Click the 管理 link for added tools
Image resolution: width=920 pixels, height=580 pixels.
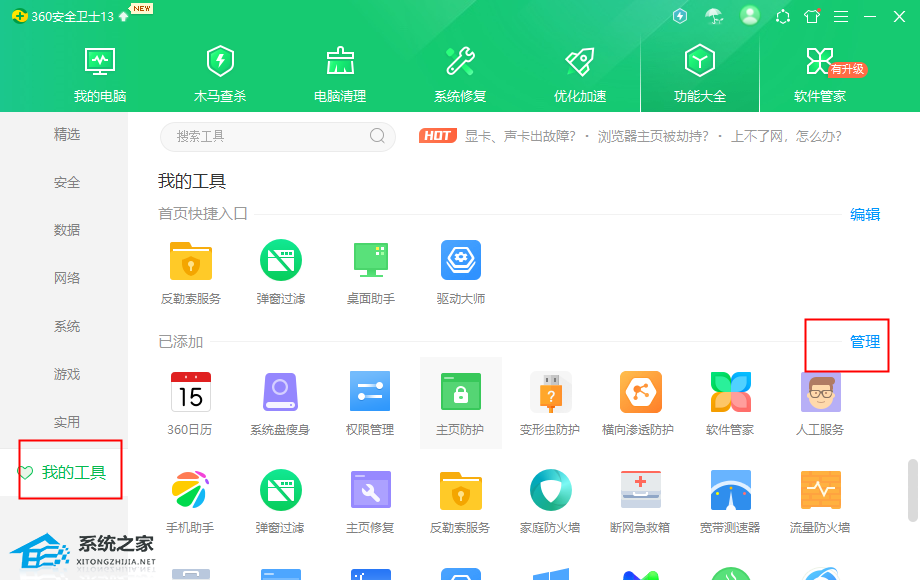point(865,342)
